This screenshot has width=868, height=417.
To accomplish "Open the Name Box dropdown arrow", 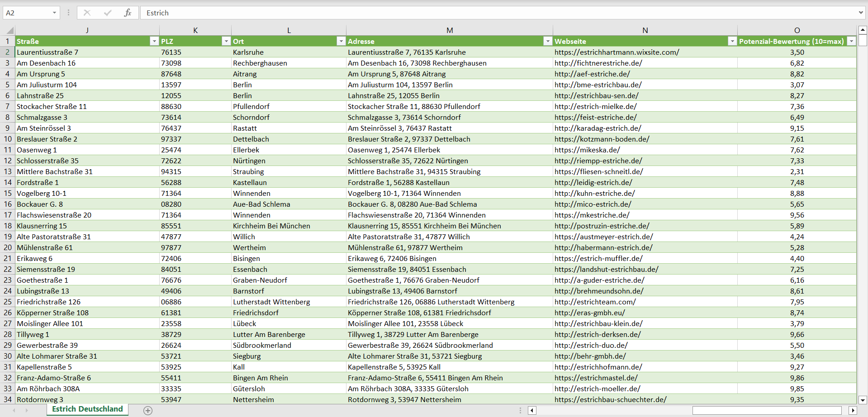I will 54,13.
